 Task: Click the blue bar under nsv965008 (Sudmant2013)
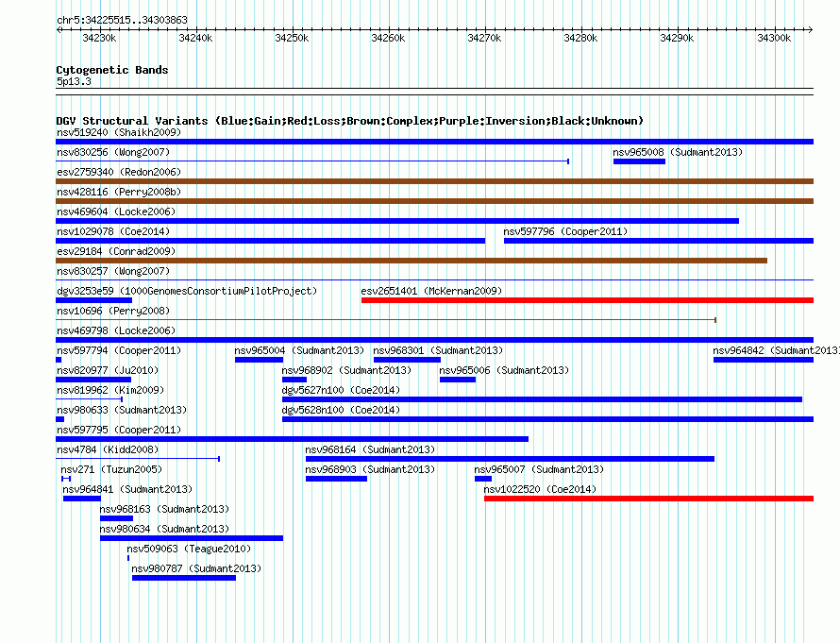click(639, 161)
